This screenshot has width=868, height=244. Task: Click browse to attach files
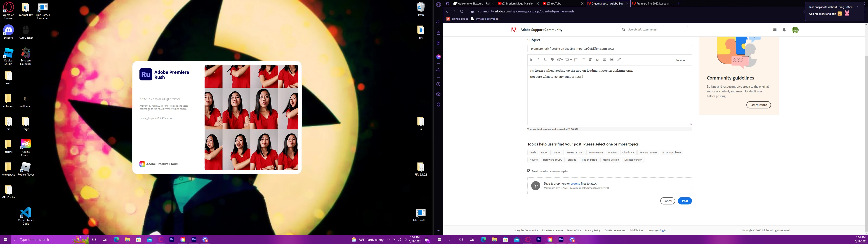pyautogui.click(x=575, y=184)
